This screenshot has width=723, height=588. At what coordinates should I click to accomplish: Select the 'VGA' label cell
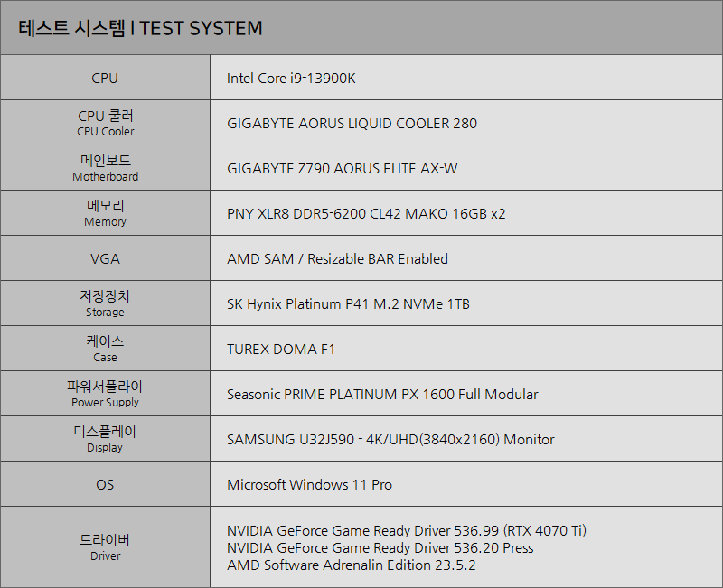click(x=105, y=258)
